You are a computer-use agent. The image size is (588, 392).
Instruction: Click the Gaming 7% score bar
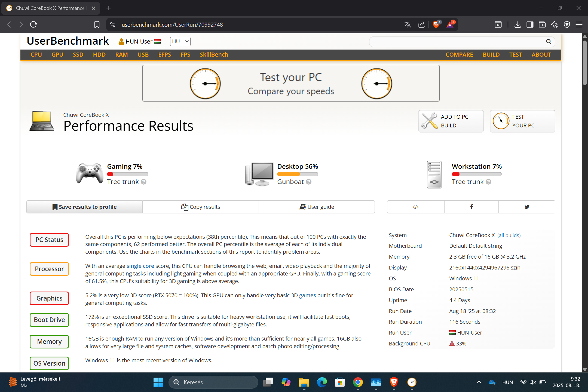pos(128,174)
